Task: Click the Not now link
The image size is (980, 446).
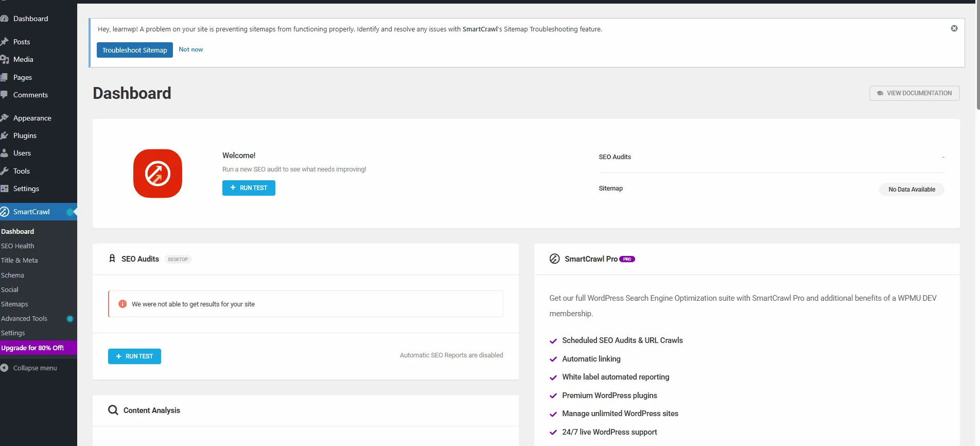Action: [x=190, y=49]
